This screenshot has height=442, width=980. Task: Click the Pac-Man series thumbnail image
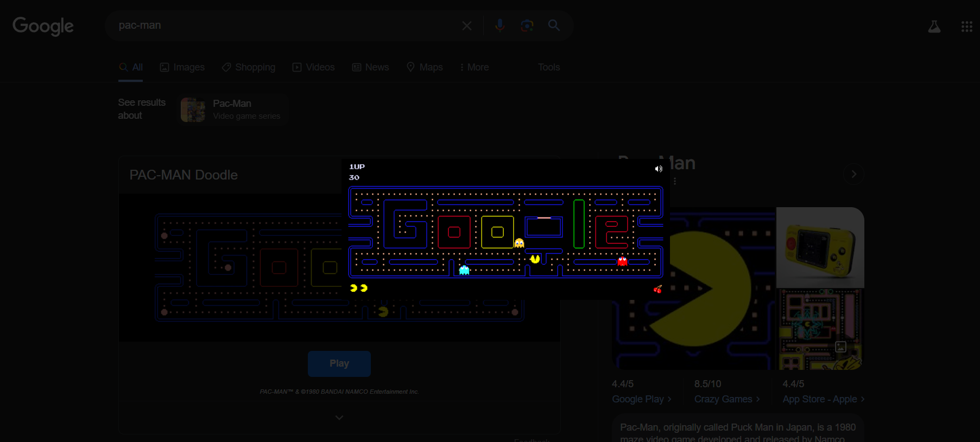click(193, 110)
